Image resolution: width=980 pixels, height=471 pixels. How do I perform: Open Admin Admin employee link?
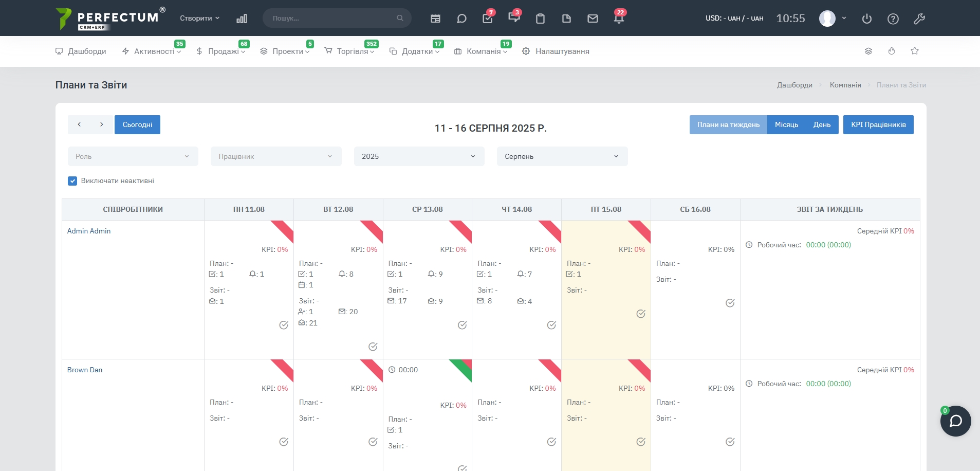point(89,231)
